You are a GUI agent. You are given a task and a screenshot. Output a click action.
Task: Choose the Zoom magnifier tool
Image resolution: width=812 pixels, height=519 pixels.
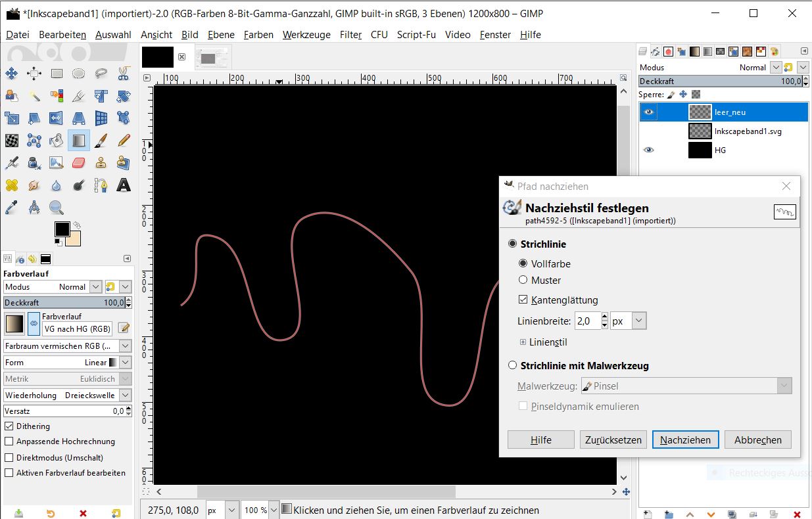[x=56, y=208]
